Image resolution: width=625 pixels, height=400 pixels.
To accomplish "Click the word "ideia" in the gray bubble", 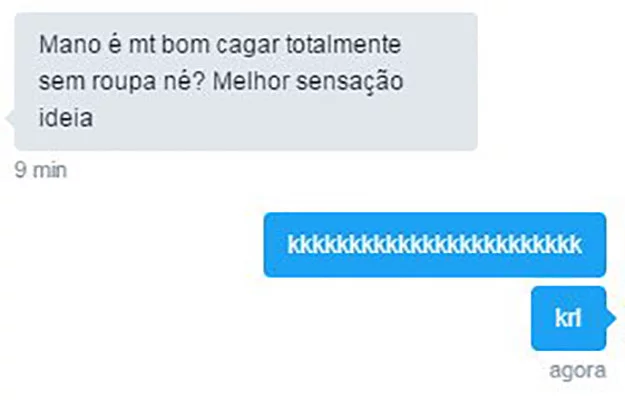I will point(66,118).
